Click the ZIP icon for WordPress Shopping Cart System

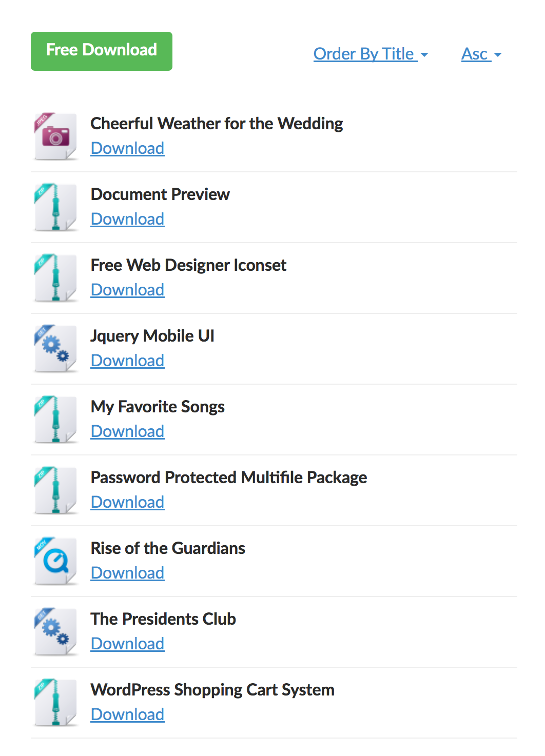coord(56,703)
